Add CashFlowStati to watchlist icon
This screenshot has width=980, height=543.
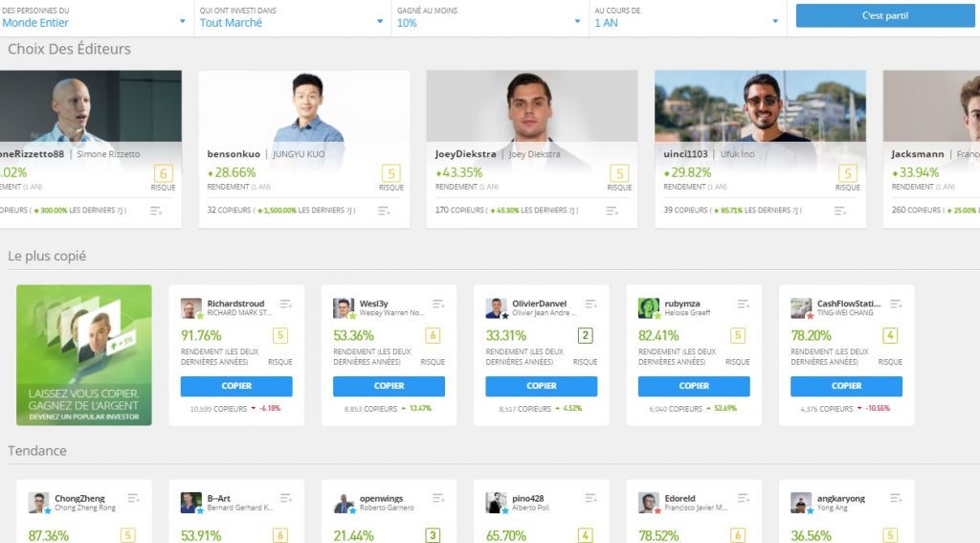coord(896,304)
